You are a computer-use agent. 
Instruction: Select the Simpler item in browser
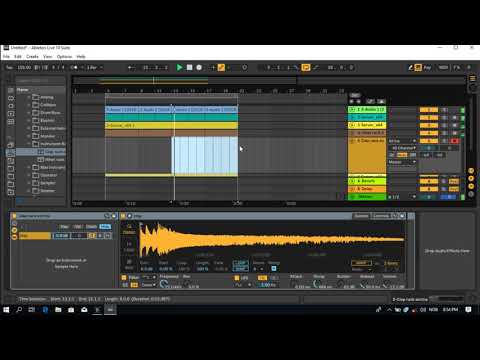(x=47, y=191)
